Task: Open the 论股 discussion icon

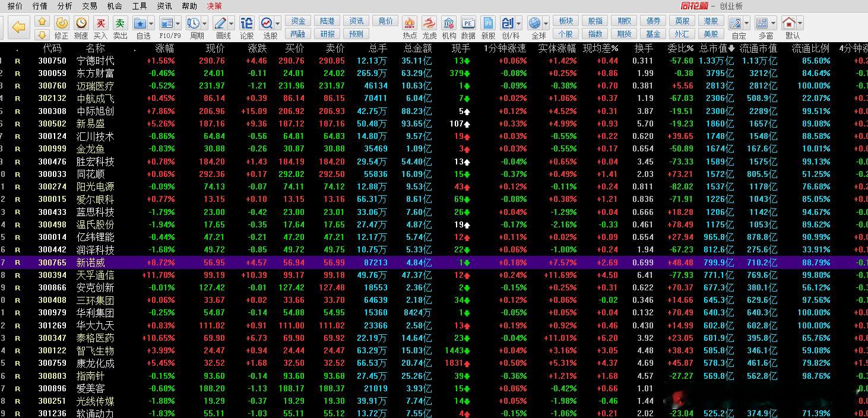Action: click(246, 23)
